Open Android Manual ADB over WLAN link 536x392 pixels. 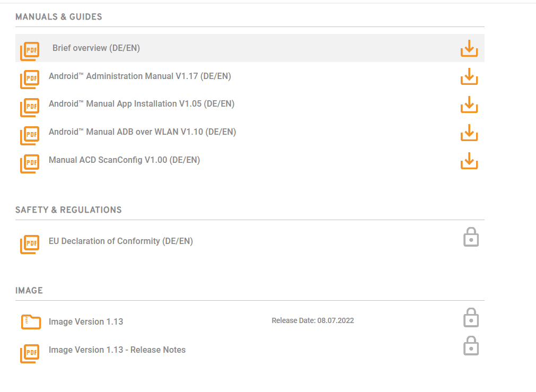142,132
